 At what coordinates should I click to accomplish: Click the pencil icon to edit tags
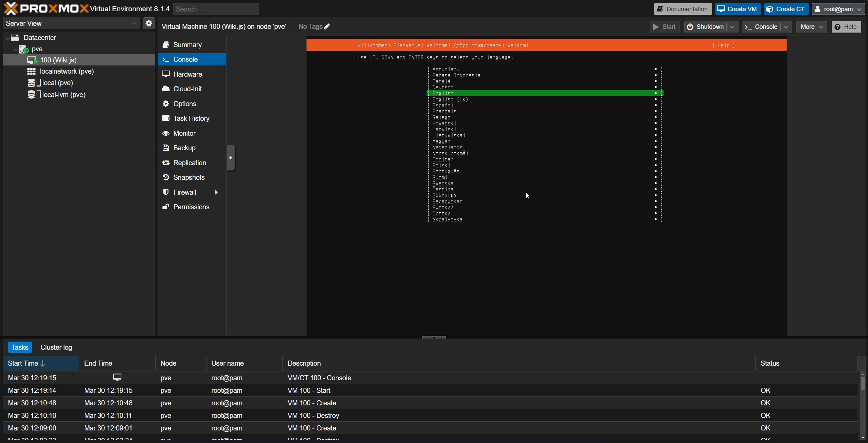point(327,26)
